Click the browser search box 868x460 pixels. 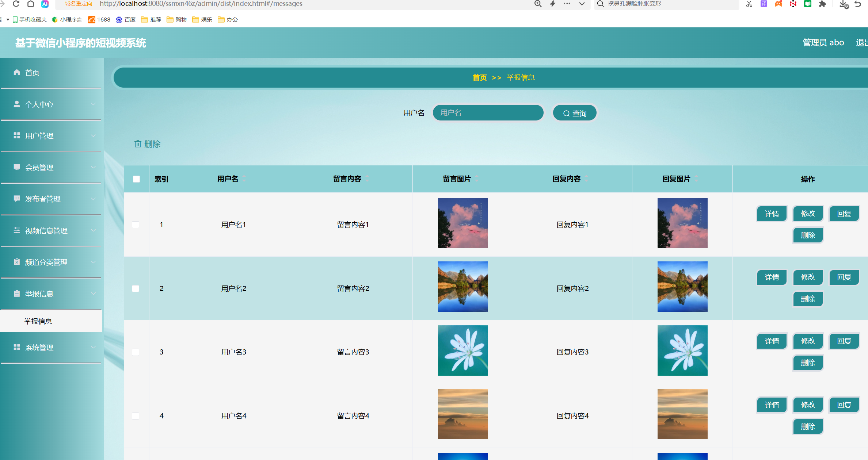[x=667, y=4]
